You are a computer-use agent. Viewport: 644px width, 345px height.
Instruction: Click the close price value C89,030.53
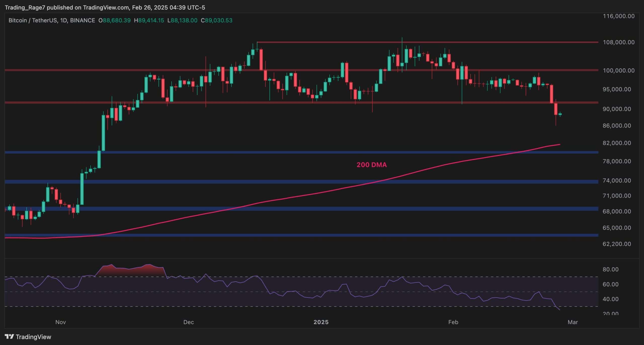pos(217,20)
